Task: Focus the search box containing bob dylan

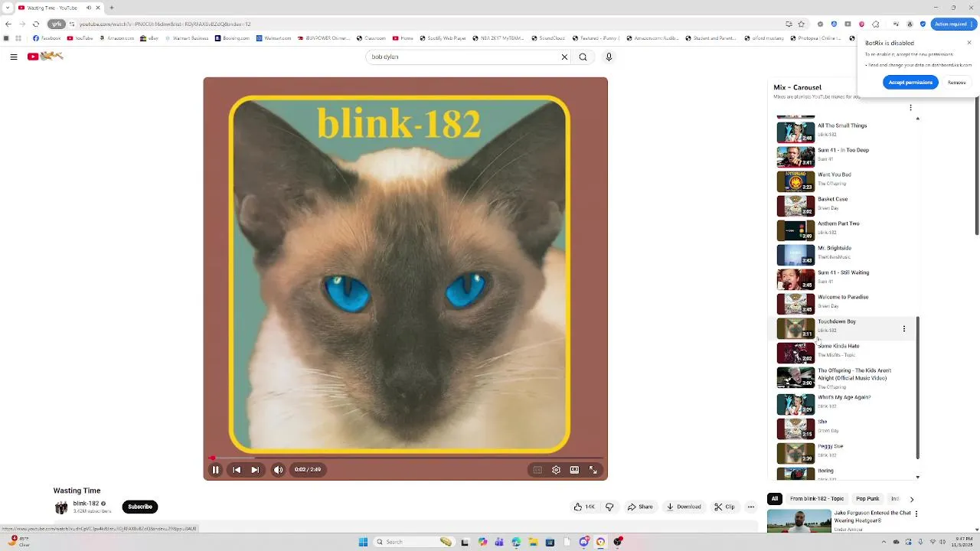Action: coord(462,57)
